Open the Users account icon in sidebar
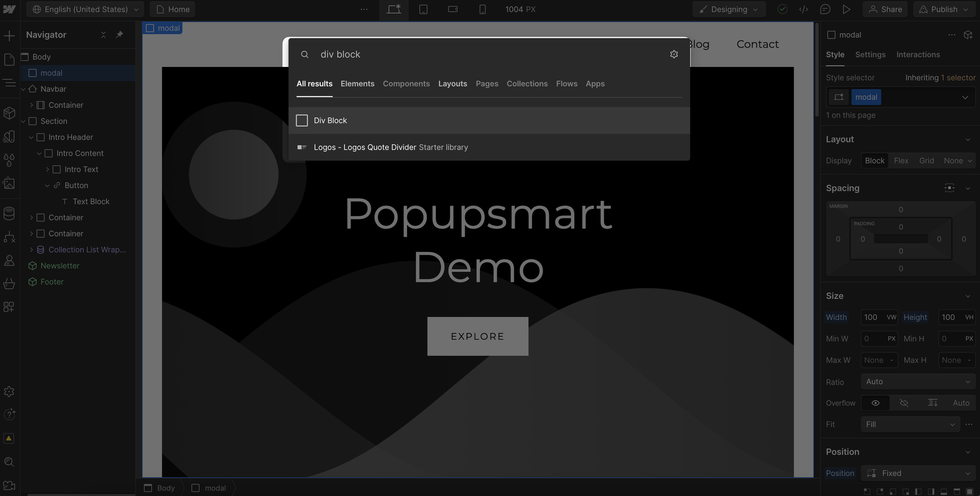This screenshot has height=496, width=980. pos(9,260)
